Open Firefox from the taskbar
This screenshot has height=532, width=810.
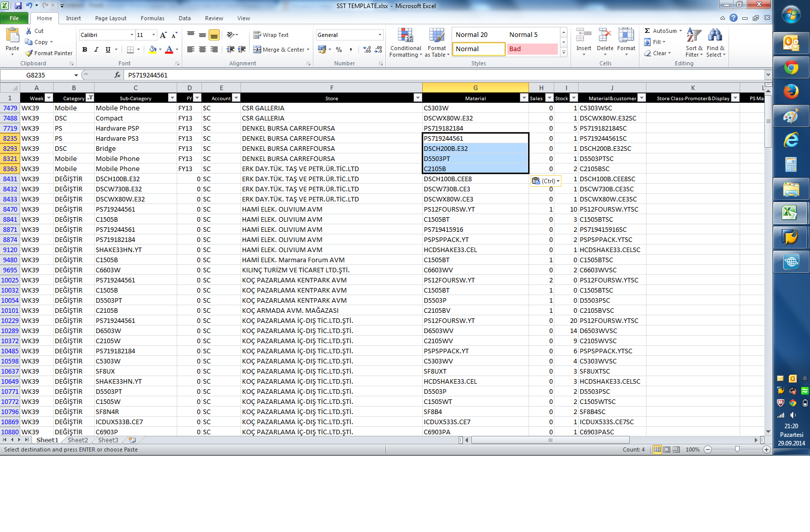tap(791, 92)
